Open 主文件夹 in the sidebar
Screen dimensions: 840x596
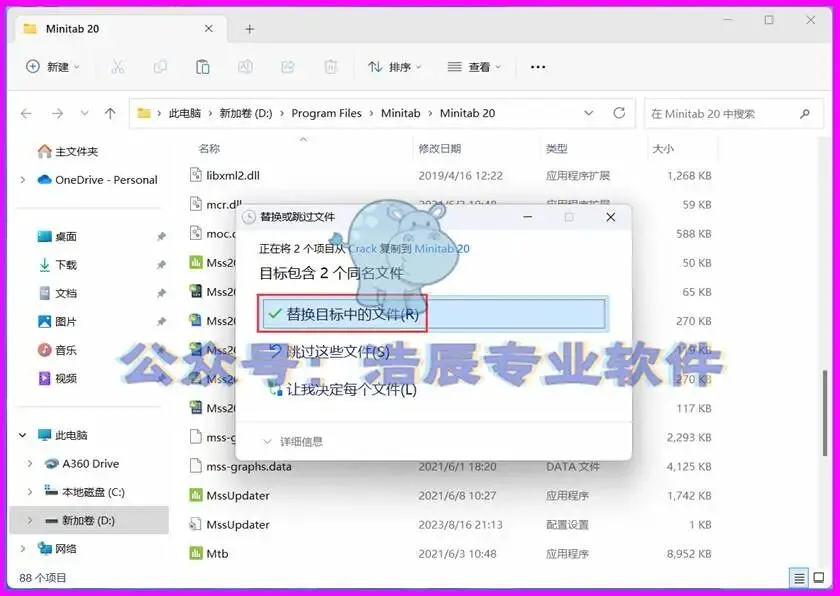[x=68, y=152]
